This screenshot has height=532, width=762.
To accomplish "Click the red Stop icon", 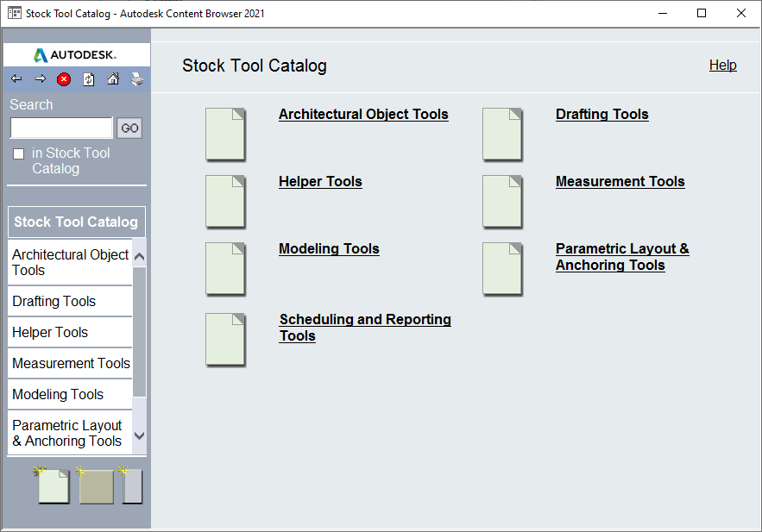I will [64, 79].
